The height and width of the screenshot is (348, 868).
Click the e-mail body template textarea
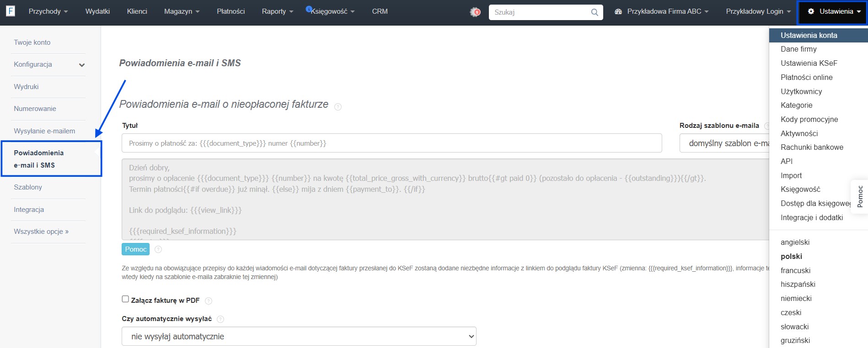pos(445,200)
